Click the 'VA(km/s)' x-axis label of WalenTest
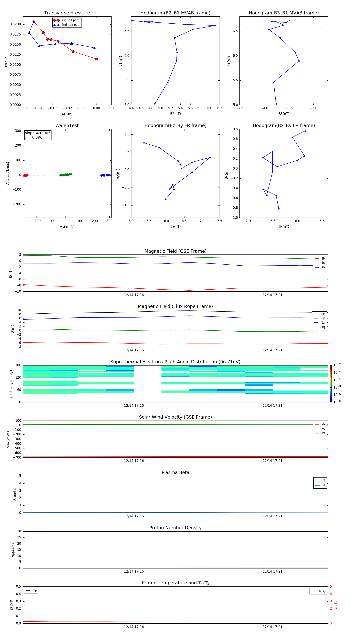The width and height of the screenshot is (351, 644). click(67, 227)
